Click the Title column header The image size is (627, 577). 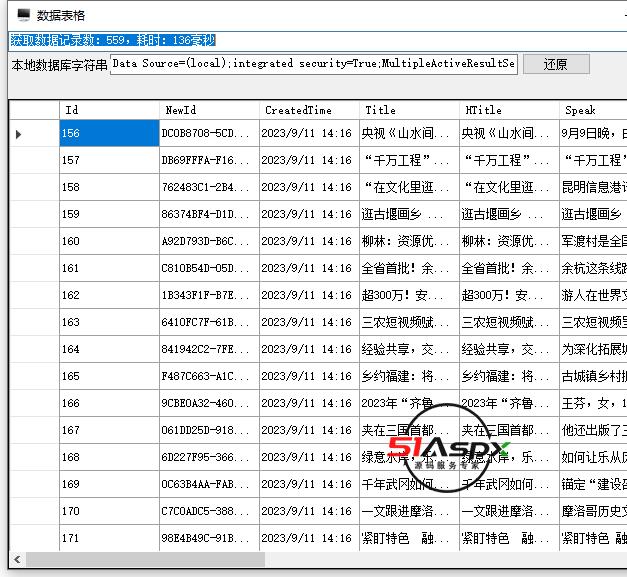[409, 110]
